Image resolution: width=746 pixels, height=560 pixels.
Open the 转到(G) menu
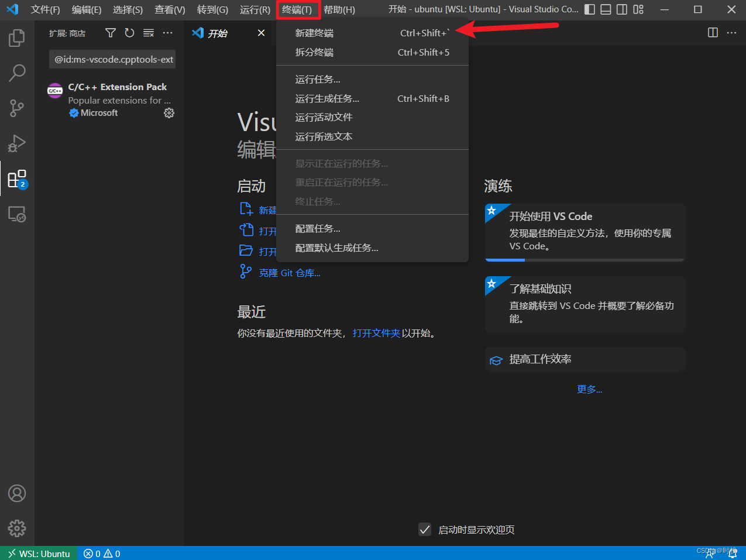(x=212, y=9)
